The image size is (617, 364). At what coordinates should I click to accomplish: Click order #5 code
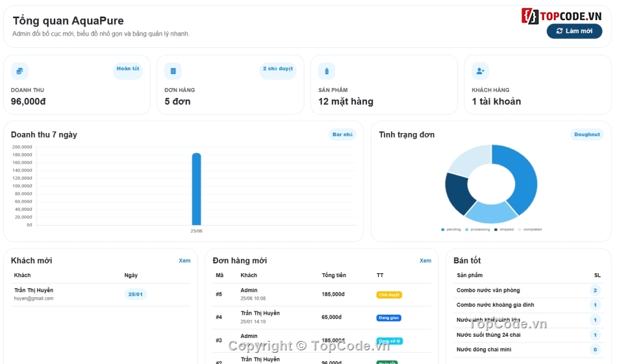point(219,295)
